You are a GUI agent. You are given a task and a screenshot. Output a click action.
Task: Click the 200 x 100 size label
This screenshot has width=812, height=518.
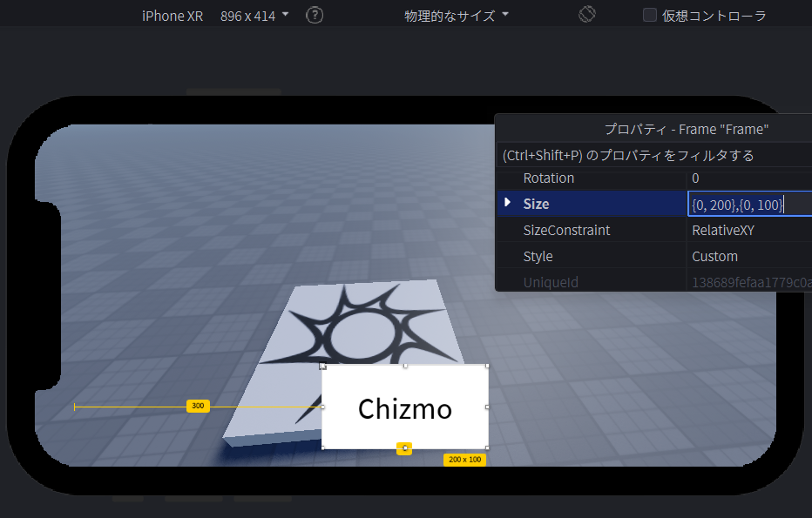(x=464, y=460)
